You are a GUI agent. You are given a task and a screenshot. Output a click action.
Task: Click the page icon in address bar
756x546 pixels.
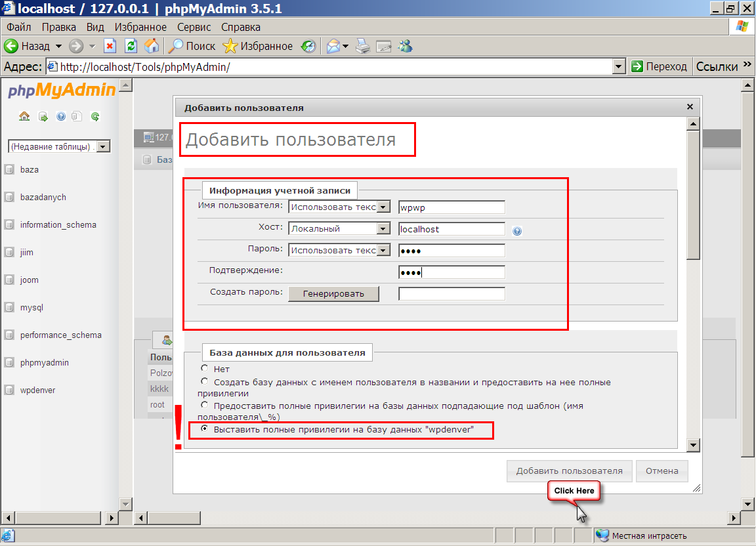(52, 66)
